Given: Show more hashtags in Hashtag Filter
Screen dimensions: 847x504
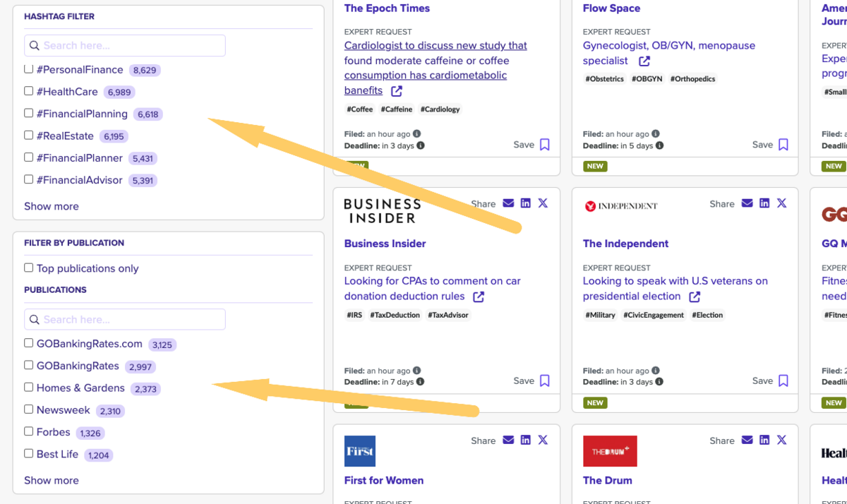Looking at the screenshot, I should [x=52, y=206].
